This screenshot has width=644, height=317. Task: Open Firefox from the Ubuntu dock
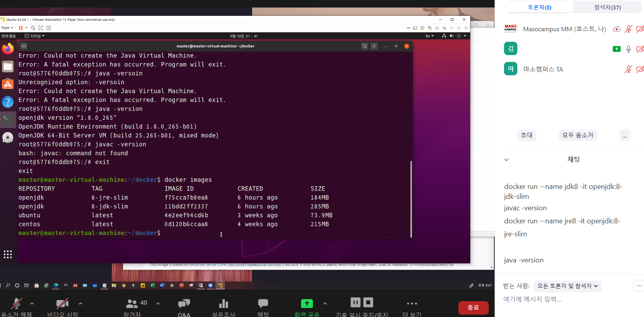pos(8,49)
